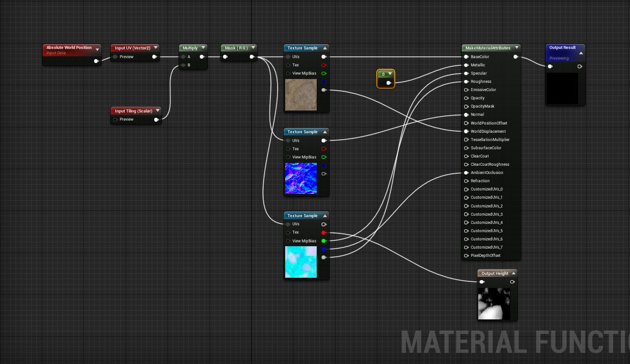Click the Mask (R G) output pin
The width and height of the screenshot is (630, 364).
pos(252,57)
